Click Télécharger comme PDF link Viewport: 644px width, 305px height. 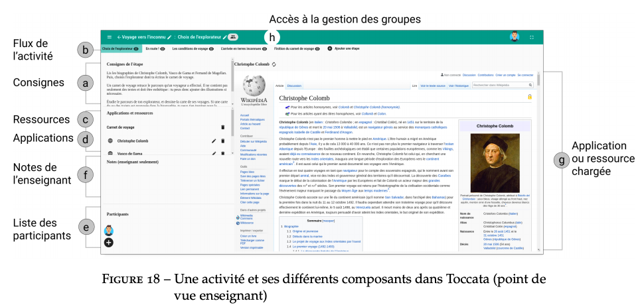252,242
